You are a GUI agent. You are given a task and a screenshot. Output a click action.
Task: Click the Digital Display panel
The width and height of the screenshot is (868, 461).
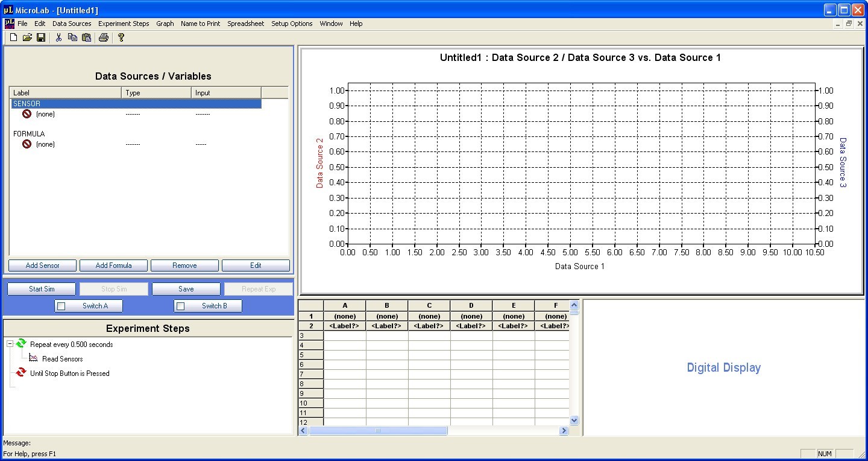tap(724, 367)
